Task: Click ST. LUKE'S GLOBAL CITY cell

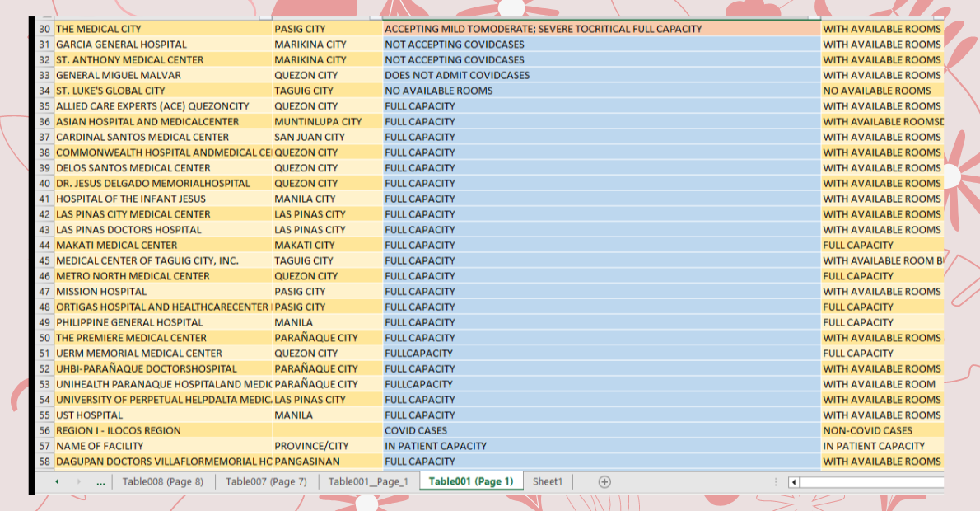Action: click(163, 91)
